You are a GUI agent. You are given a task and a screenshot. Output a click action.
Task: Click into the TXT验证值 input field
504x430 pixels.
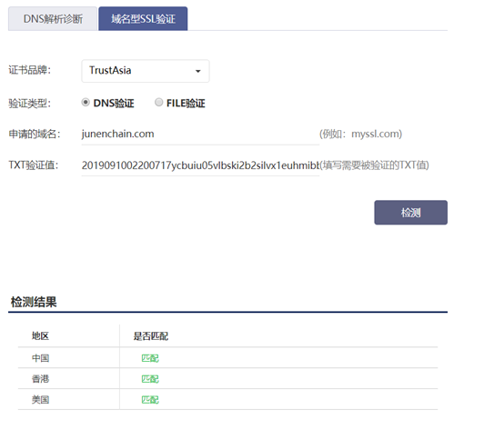[x=200, y=165]
